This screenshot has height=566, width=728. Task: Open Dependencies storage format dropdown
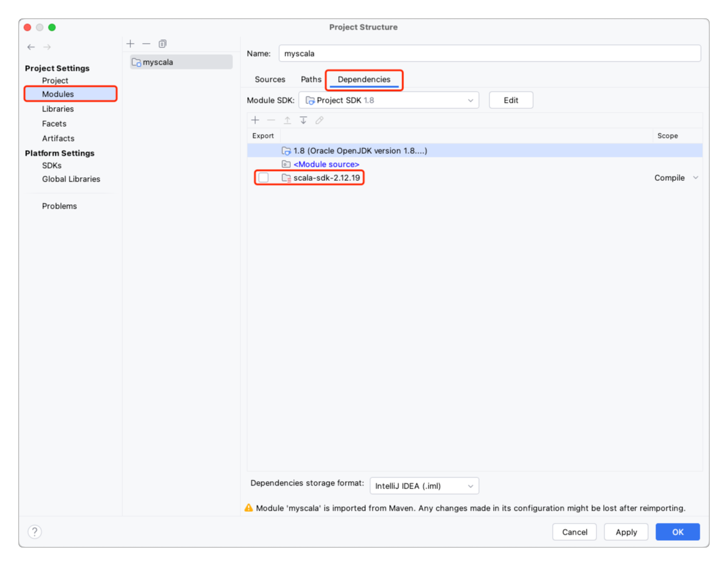(424, 486)
